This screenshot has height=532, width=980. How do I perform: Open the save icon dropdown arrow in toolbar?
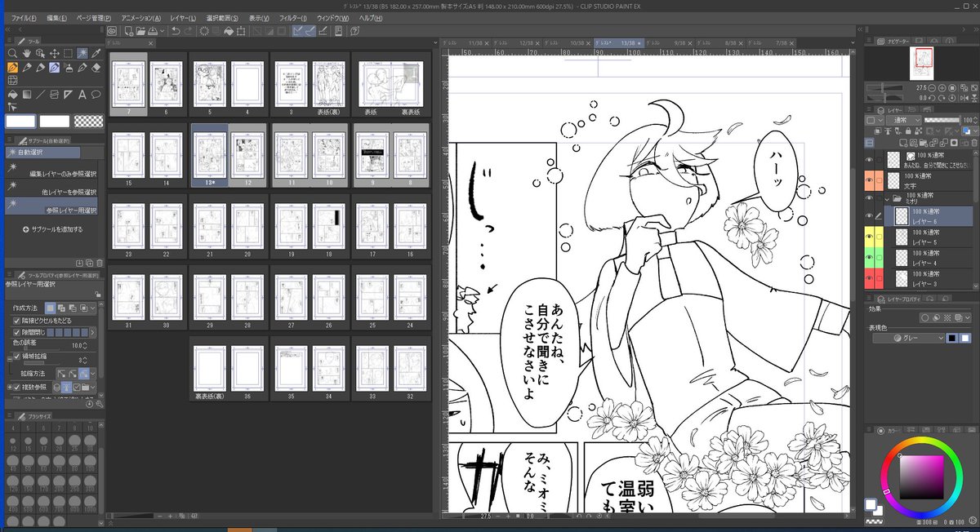(x=163, y=31)
